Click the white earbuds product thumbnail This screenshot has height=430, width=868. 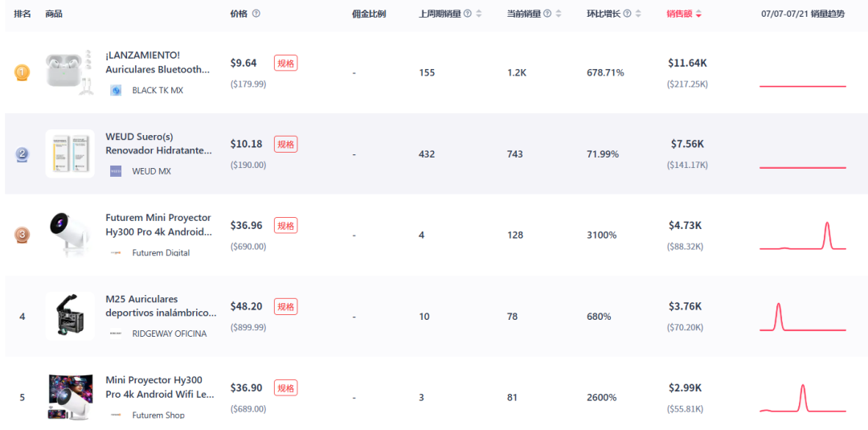[x=69, y=72]
